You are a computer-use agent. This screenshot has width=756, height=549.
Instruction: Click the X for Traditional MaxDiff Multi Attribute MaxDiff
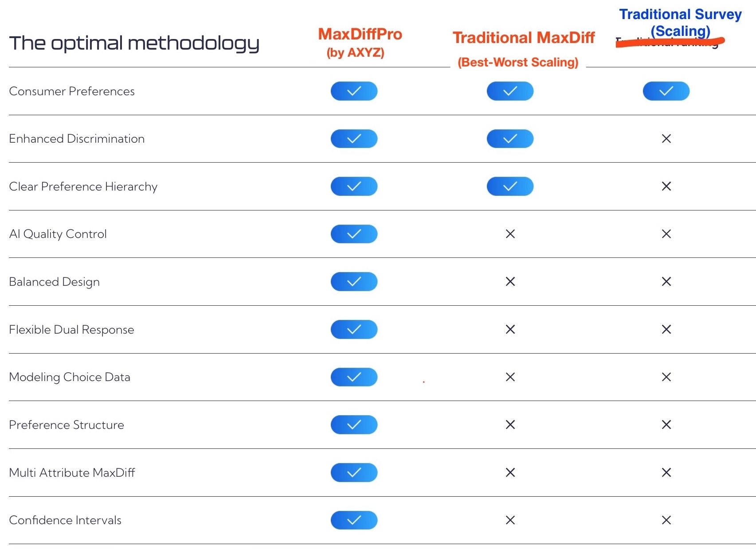[510, 472]
